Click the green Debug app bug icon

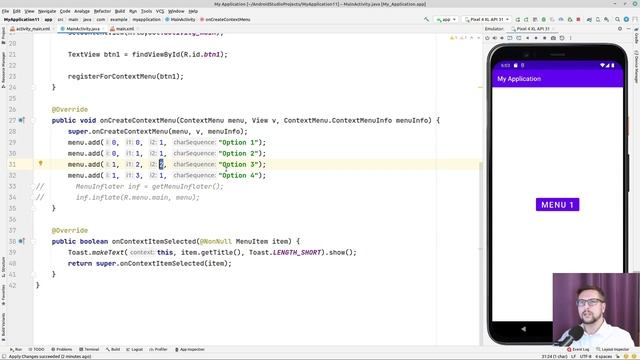coord(544,19)
